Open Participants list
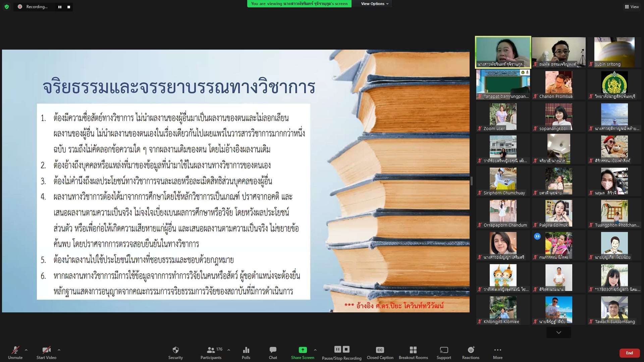The width and height of the screenshot is (644, 362). [x=211, y=350]
